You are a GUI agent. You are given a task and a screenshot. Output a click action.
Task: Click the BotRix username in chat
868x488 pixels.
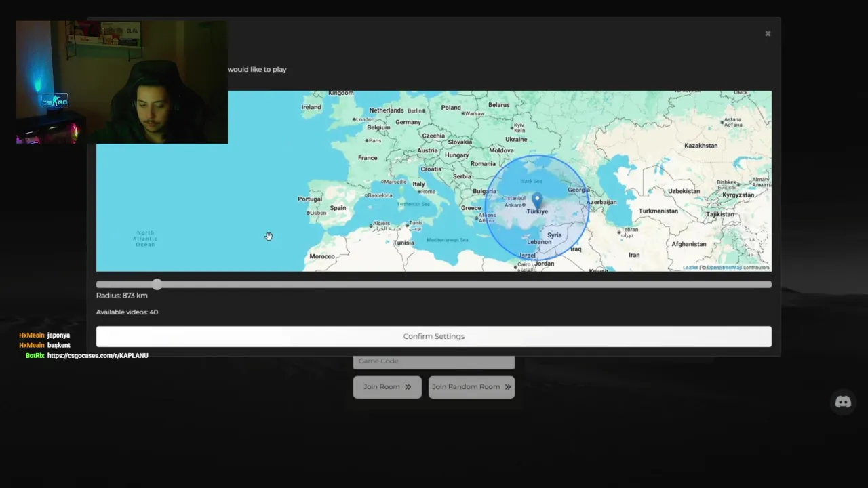pyautogui.click(x=35, y=355)
